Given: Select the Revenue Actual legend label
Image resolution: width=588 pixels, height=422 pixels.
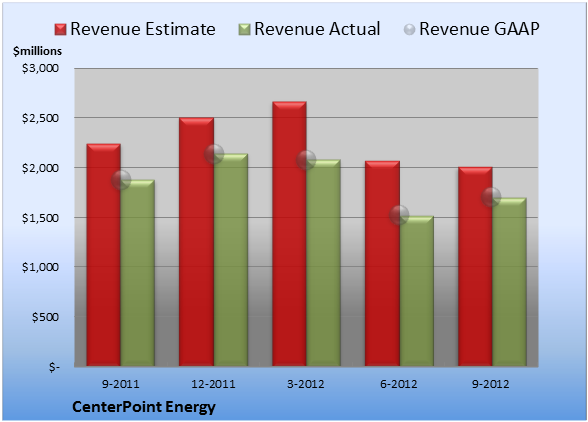Looking at the screenshot, I should click(x=317, y=29).
